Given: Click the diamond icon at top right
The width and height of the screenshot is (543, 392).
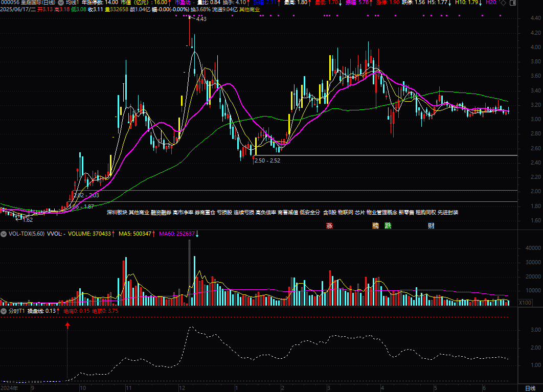Looking at the screenshot, I should (504, 3).
